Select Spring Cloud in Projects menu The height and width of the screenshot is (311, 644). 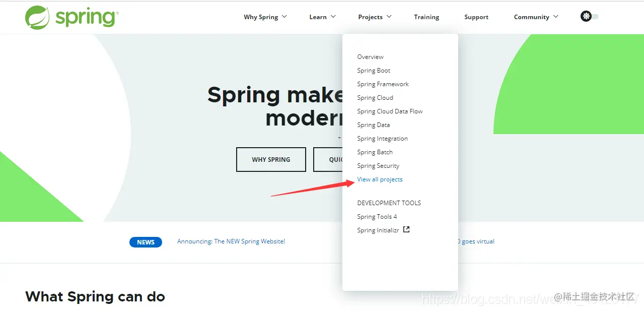tap(375, 98)
